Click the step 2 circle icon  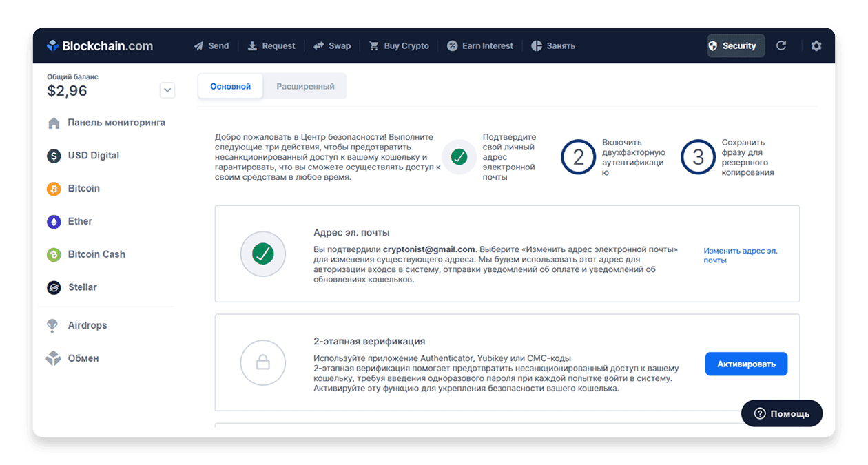pos(579,157)
